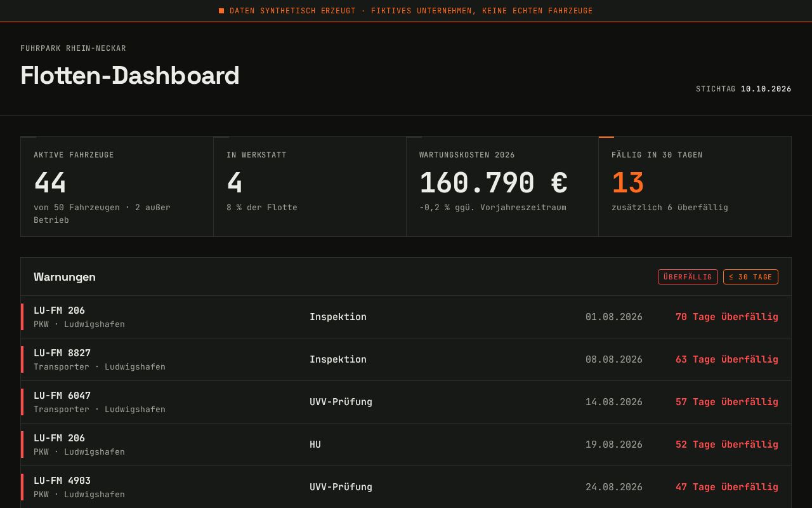This screenshot has height=508, width=812.
Task: Click Inspektion in the LU-FM 8827 row
Action: 338,359
